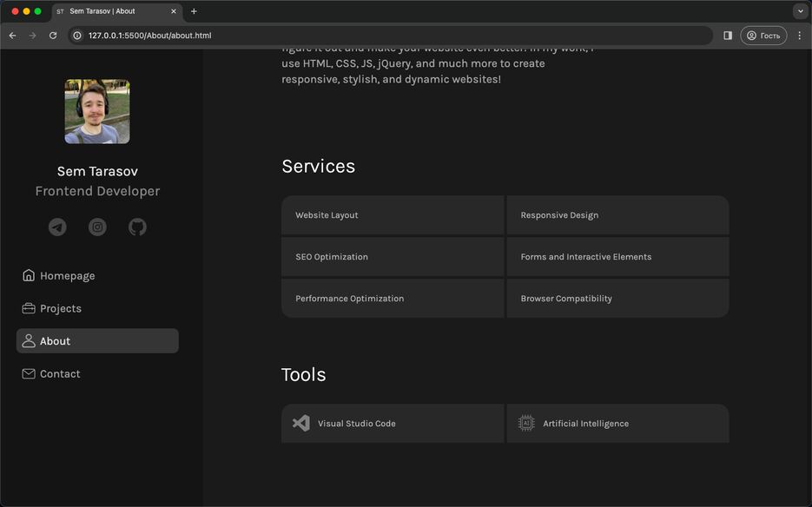Open the Гость profile button
Screen dimensions: 812x507
tap(763, 36)
